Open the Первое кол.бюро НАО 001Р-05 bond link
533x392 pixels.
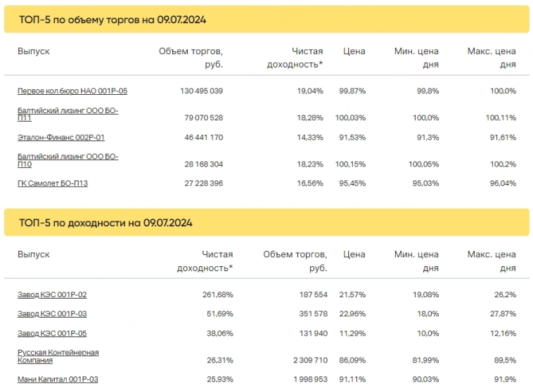click(72, 91)
